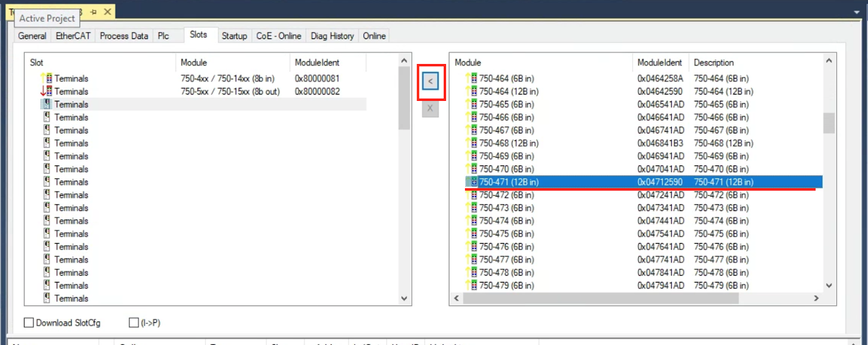
Task: Click the icon of 750-474 (6B in) module
Action: pyautogui.click(x=473, y=221)
